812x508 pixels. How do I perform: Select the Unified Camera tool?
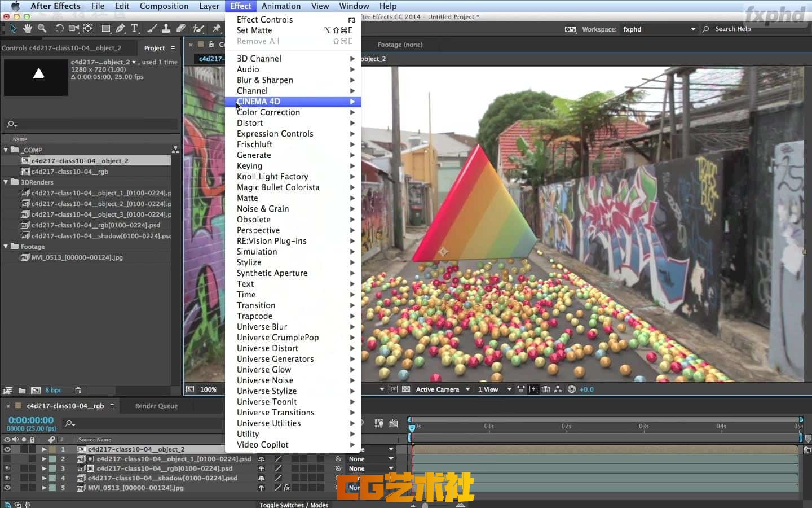pos(73,28)
